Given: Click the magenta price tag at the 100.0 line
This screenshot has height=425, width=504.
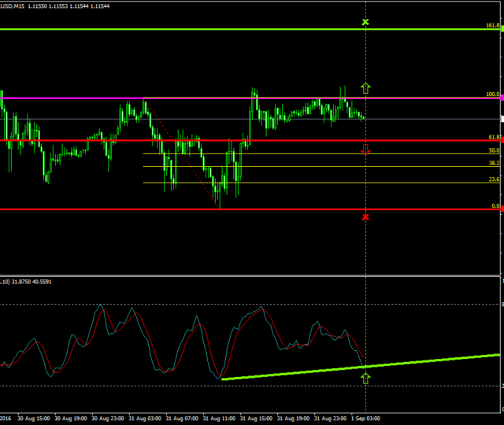Looking at the screenshot, I should [x=501, y=98].
